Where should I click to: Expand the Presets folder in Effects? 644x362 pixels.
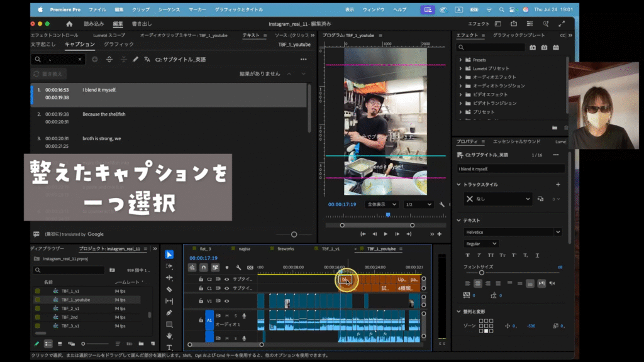click(x=460, y=60)
